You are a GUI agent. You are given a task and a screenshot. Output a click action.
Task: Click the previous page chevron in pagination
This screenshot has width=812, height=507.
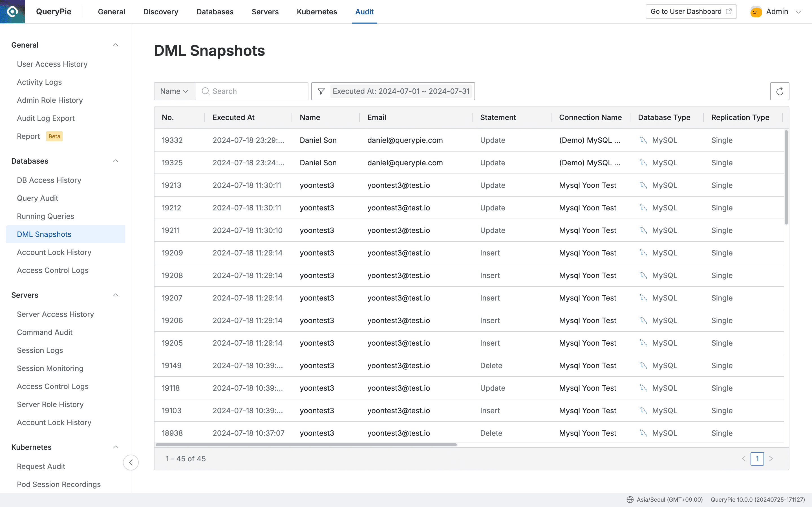pyautogui.click(x=744, y=458)
